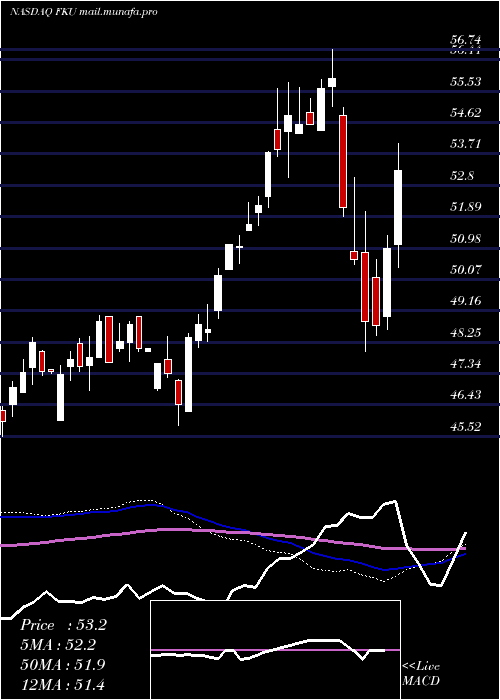Screen dimensions: 500x700
Task: Click the '<<Live MACD' label
Action: tap(421, 674)
